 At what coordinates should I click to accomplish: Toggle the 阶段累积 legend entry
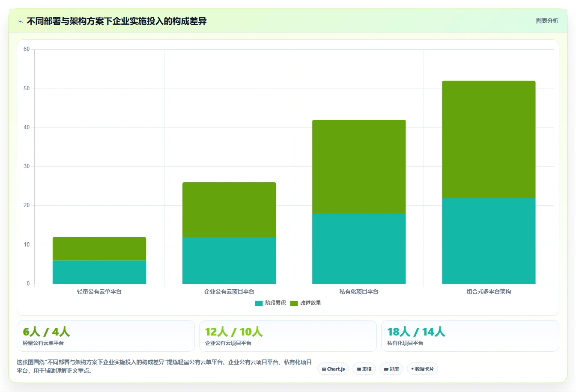tap(270, 303)
